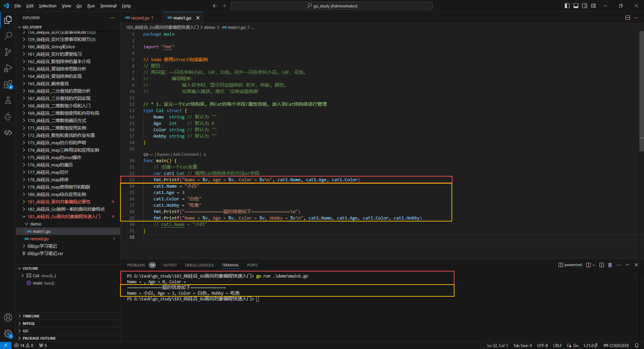
Task: Open the Run and Debug view
Action: click(x=8, y=68)
